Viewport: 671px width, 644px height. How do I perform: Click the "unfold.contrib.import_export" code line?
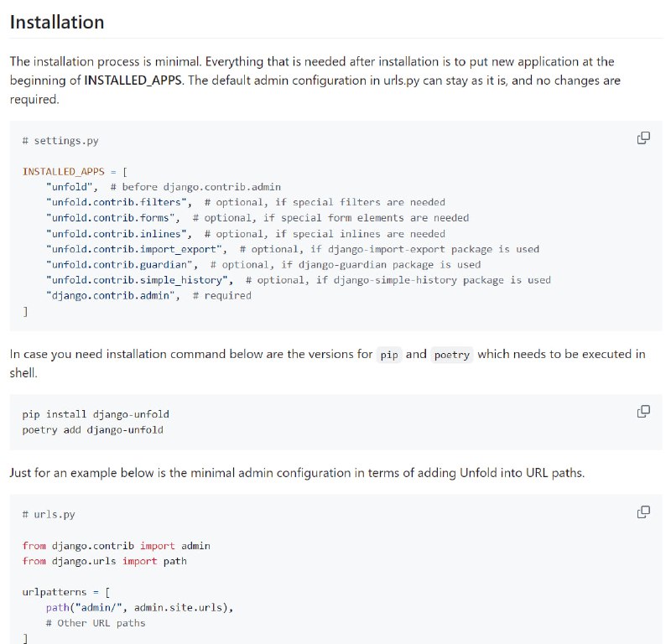(x=293, y=250)
